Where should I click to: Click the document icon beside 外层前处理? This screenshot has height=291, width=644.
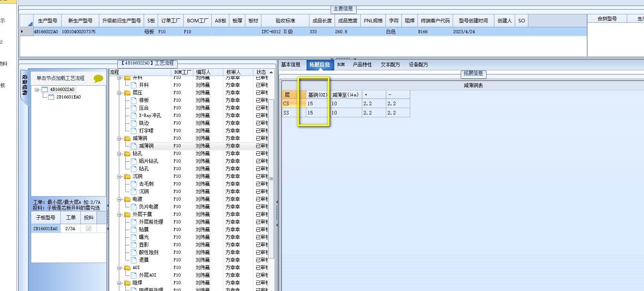(134, 222)
